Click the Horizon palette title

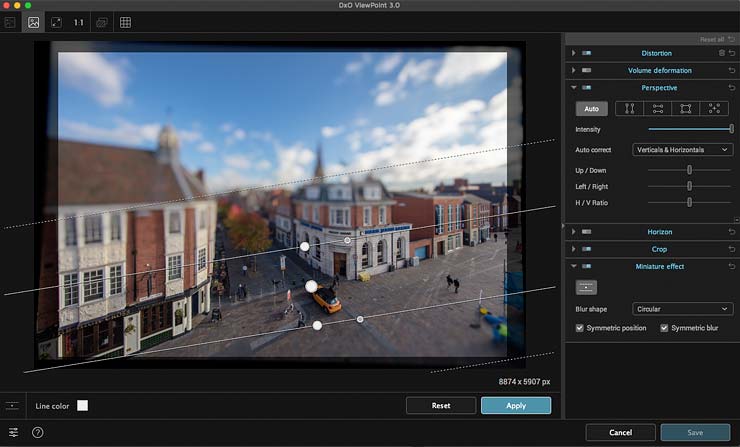659,232
